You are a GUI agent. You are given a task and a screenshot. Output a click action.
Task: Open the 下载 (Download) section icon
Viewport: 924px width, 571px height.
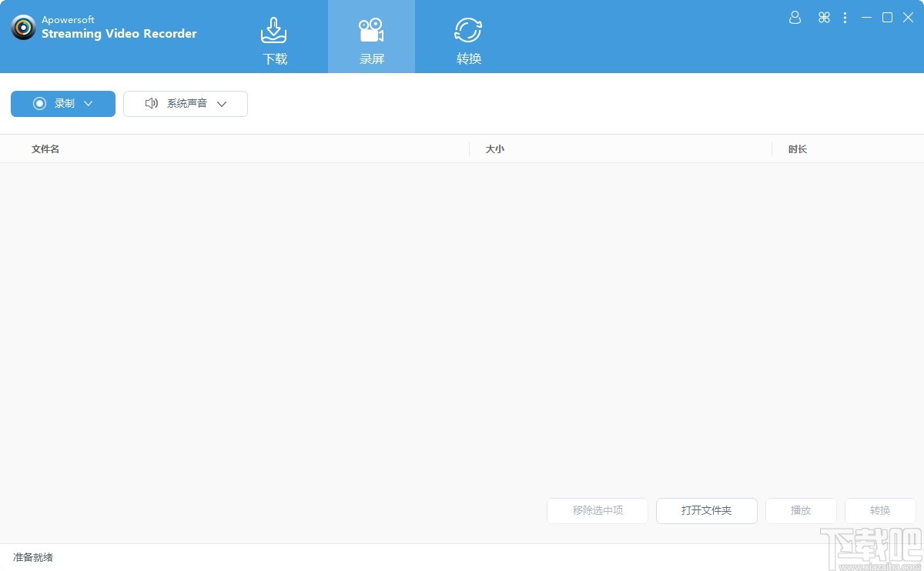[x=275, y=29]
